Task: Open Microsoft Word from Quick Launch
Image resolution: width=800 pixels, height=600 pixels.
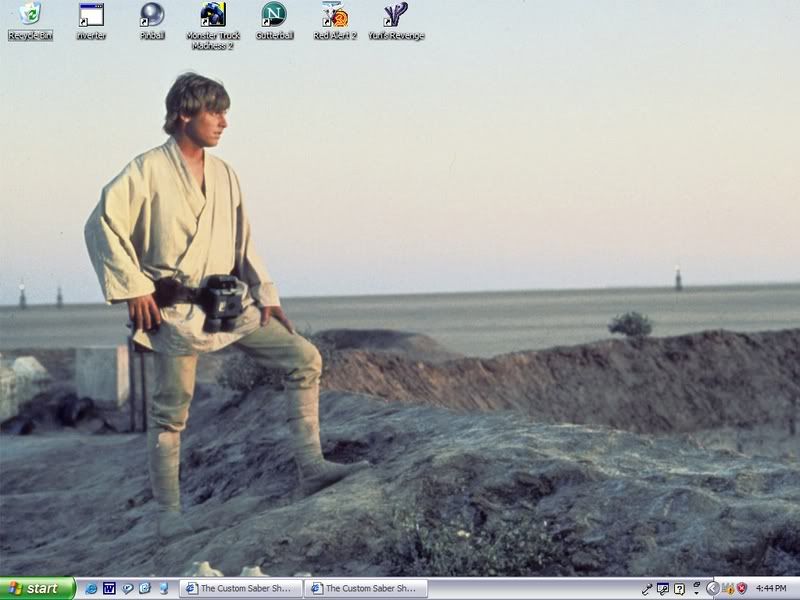Action: click(109, 589)
